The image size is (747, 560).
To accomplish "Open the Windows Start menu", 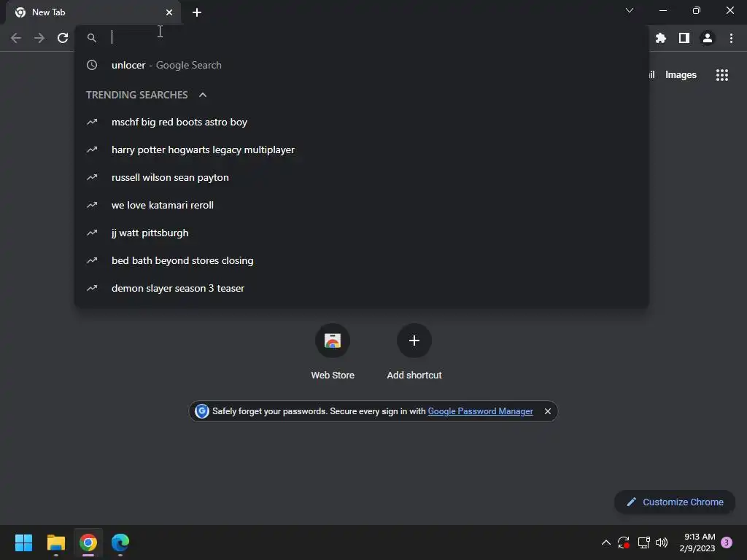I will pos(23,542).
